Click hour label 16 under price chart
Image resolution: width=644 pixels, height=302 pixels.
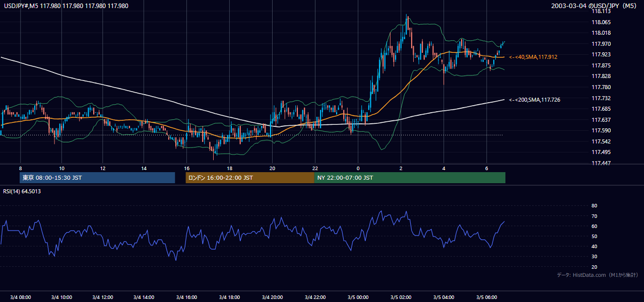186,168
